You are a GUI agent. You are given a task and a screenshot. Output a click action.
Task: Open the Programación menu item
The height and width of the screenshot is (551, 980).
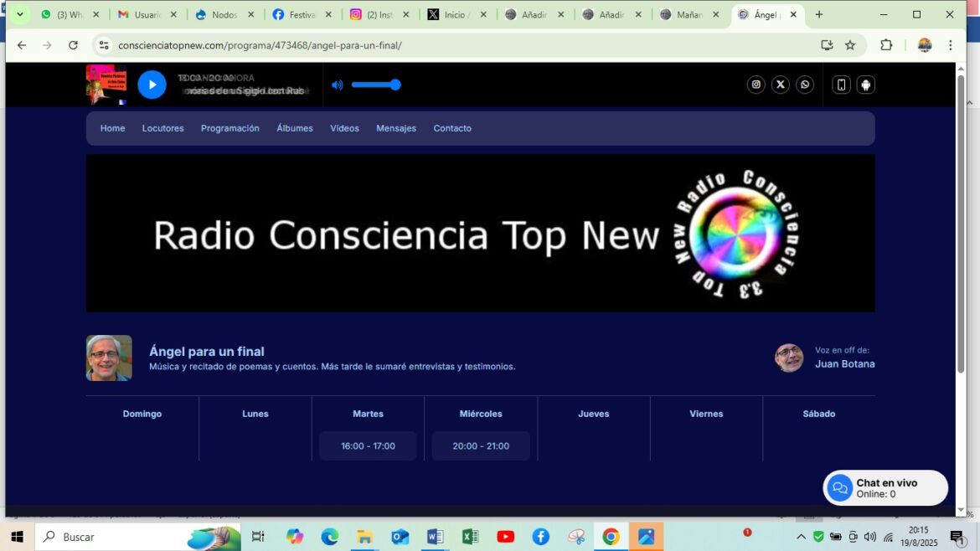coord(230,128)
